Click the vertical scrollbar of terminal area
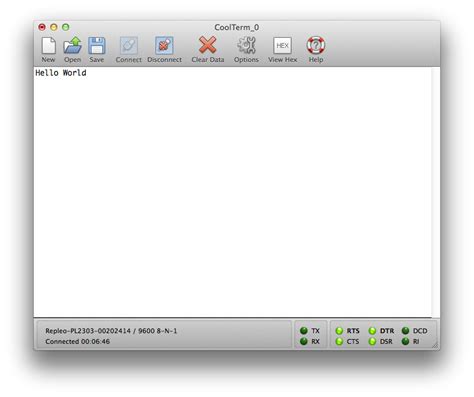474x397 pixels. (x=435, y=192)
